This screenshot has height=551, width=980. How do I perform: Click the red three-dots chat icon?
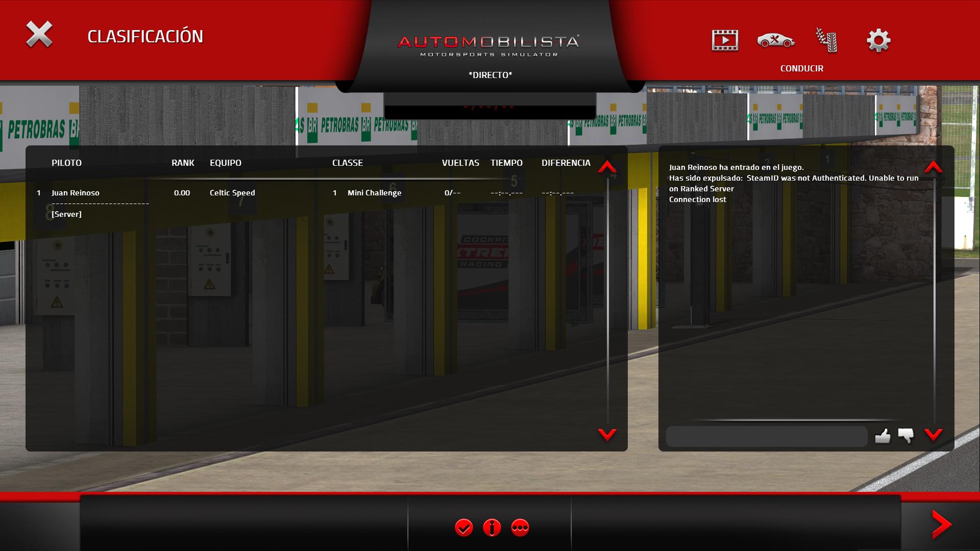coord(520,527)
